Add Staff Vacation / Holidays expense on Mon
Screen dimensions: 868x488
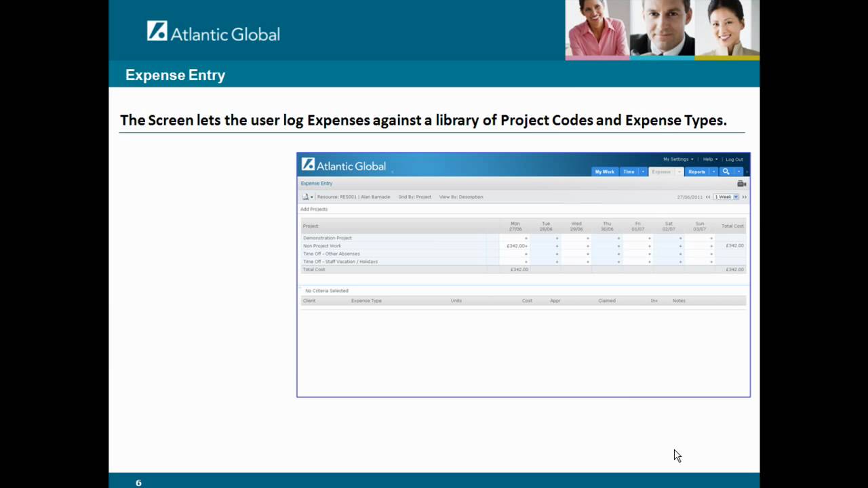click(x=526, y=262)
